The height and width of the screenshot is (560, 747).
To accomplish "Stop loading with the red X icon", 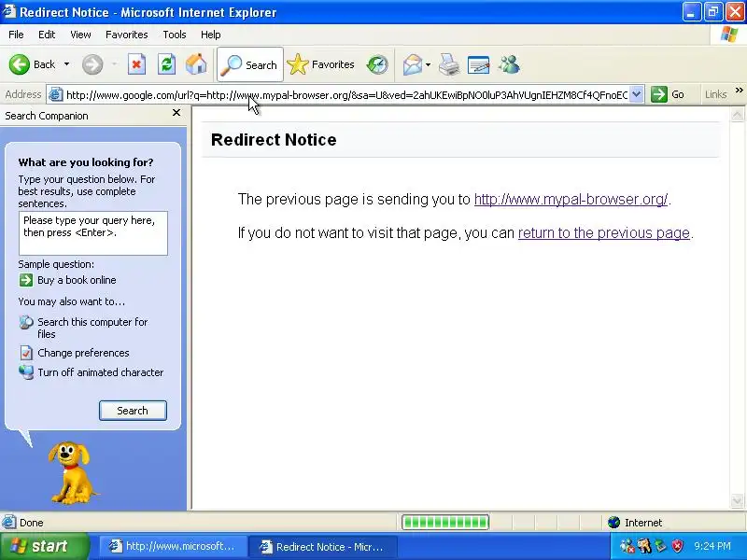I will point(136,64).
